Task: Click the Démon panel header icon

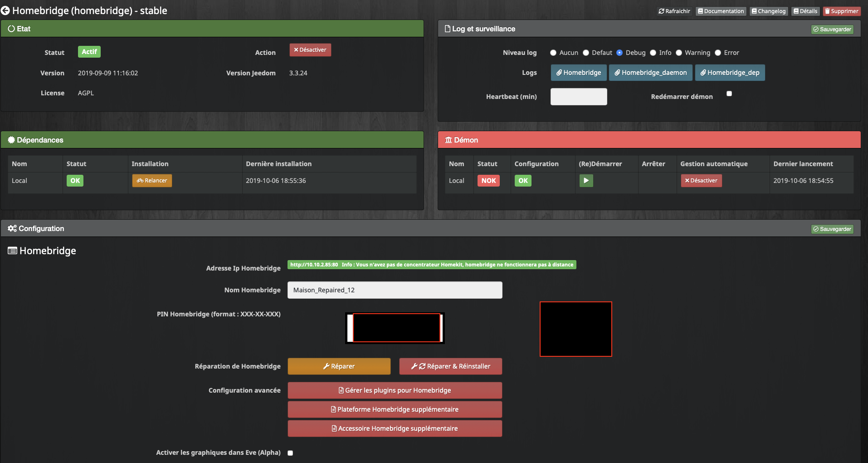Action: click(449, 140)
